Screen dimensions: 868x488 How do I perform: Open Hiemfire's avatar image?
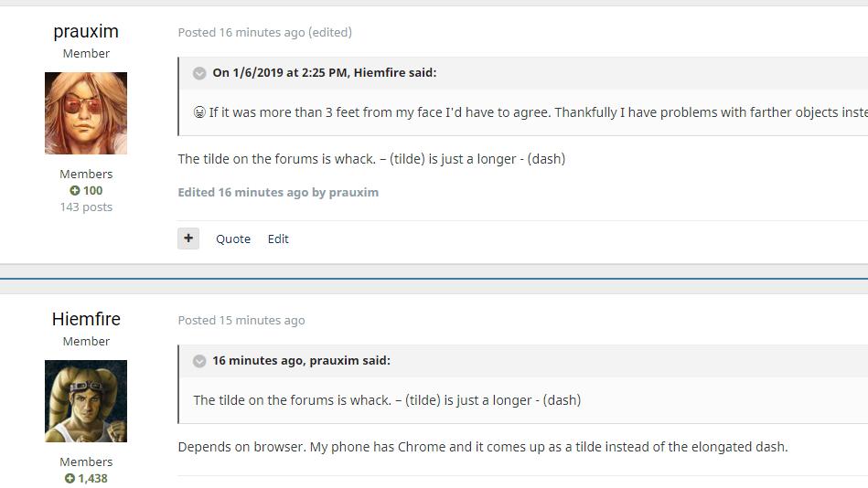pos(86,401)
